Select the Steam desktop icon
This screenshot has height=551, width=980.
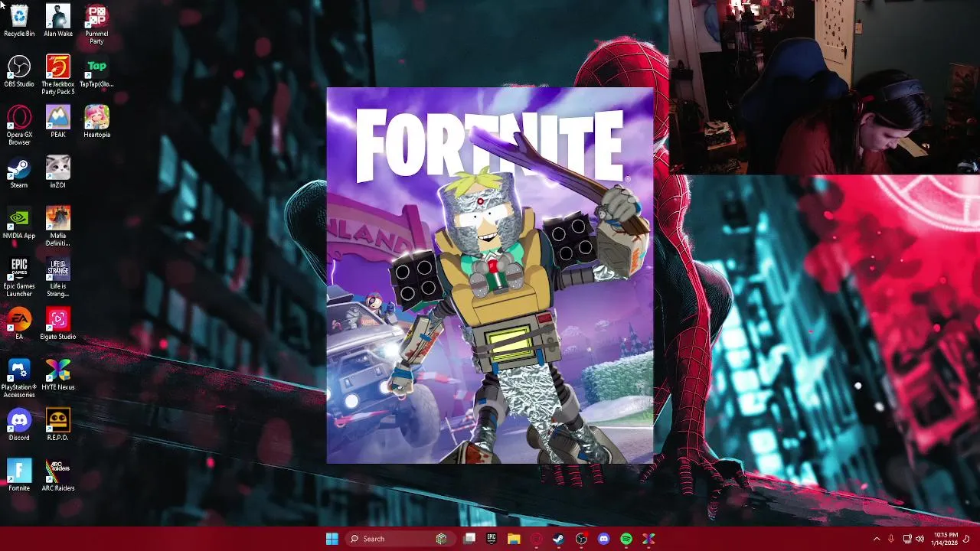tap(19, 172)
